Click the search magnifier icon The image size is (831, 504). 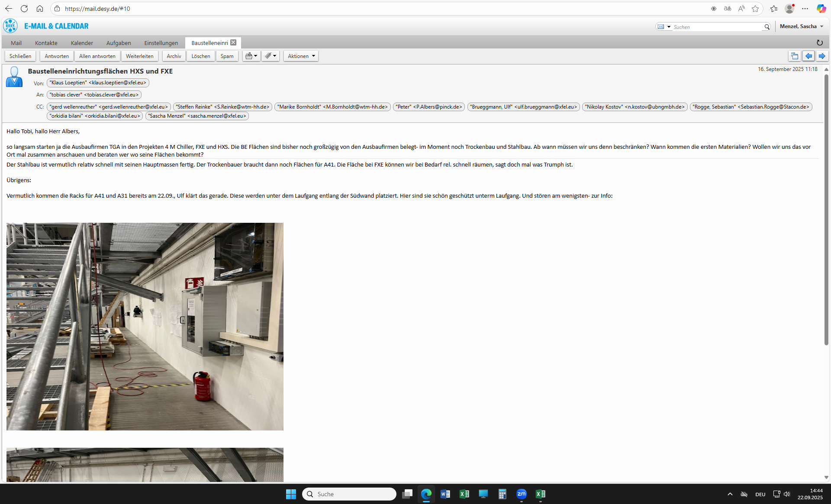pos(767,27)
